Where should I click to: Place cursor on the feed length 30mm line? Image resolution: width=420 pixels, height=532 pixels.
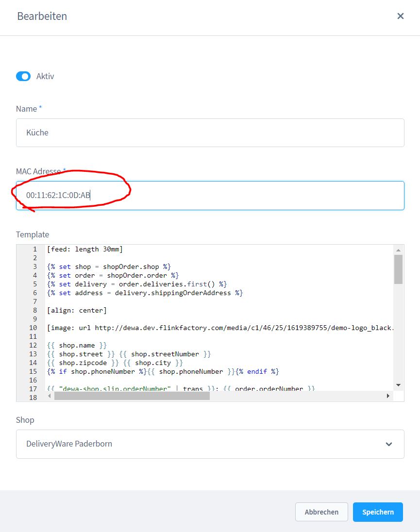pyautogui.click(x=85, y=249)
